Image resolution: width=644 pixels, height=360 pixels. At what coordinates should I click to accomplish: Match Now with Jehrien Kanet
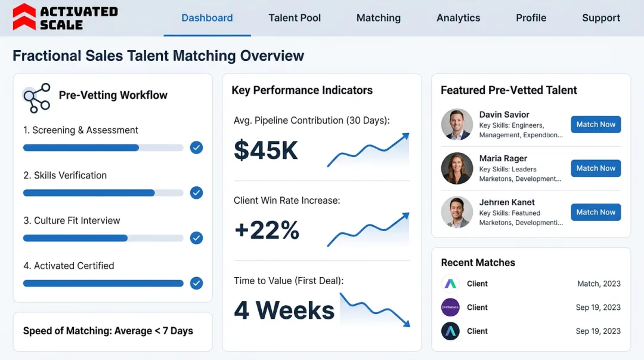[x=596, y=213]
